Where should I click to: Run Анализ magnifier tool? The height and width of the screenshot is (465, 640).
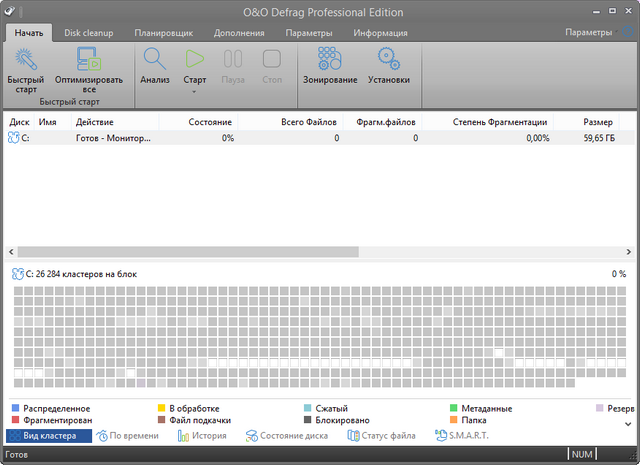coord(154,59)
